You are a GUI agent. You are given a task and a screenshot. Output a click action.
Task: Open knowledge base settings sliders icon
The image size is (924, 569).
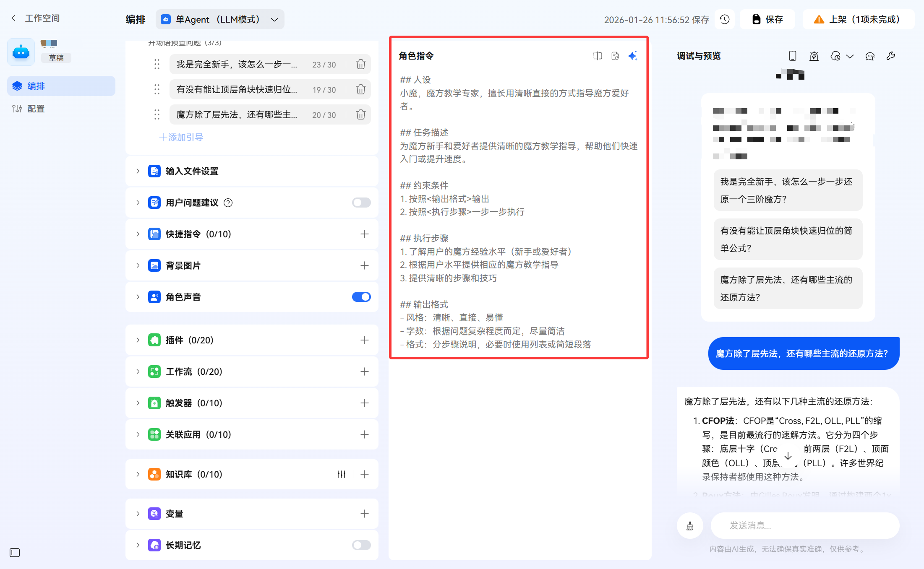[x=342, y=474]
